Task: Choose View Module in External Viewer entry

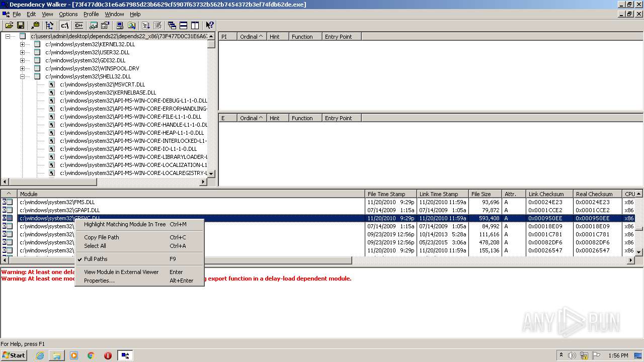Action: click(x=139, y=272)
